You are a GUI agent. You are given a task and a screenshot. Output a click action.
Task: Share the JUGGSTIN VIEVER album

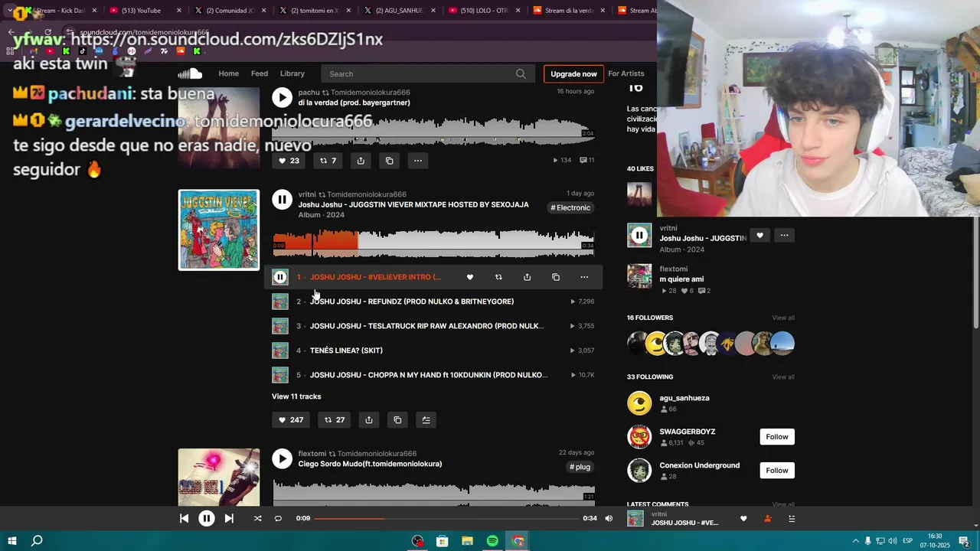pyautogui.click(x=369, y=420)
